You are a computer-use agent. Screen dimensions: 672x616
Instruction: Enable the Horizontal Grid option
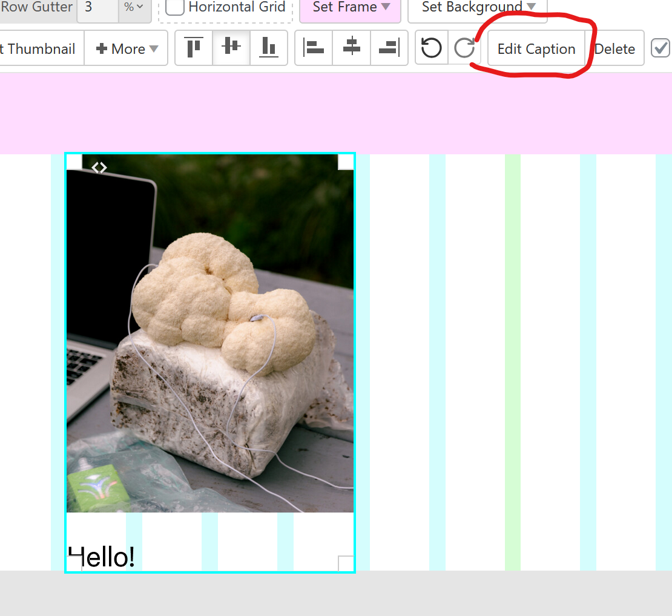click(175, 8)
